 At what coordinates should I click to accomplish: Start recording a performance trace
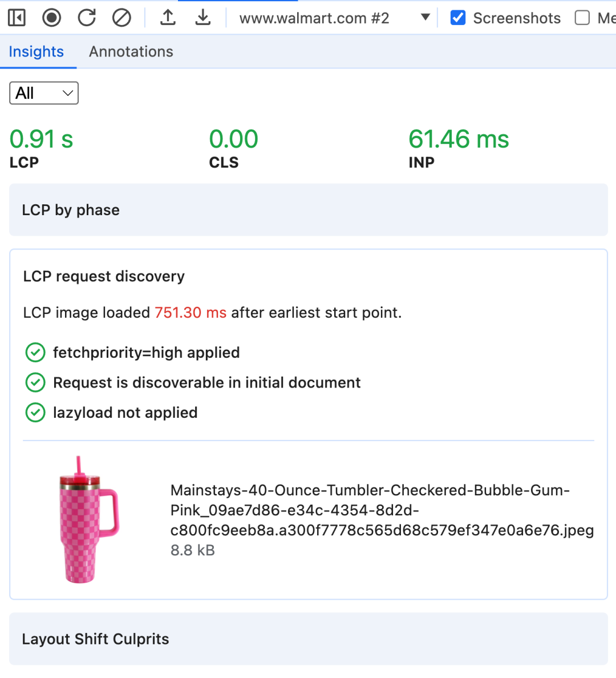coord(51,18)
